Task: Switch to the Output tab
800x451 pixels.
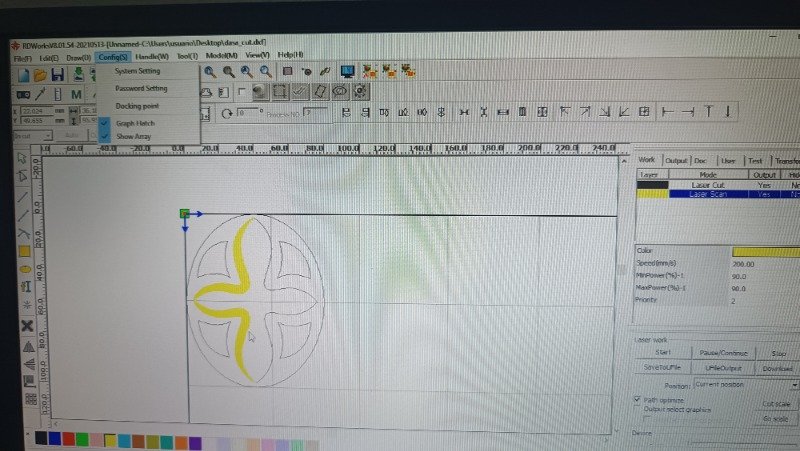Action: [x=676, y=160]
